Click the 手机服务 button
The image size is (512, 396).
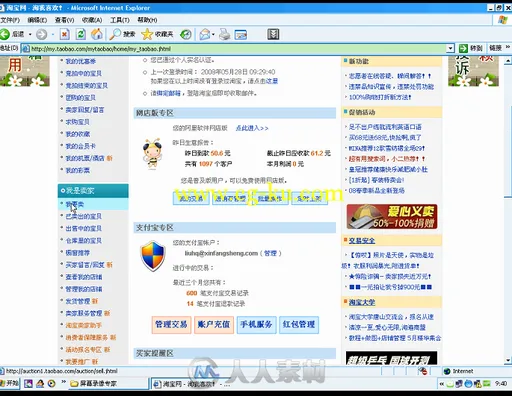click(257, 325)
